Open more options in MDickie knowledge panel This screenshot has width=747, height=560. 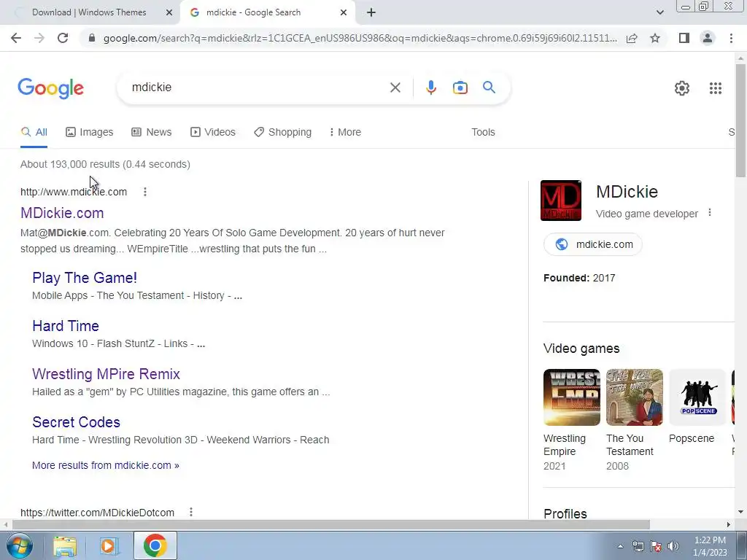tap(709, 213)
